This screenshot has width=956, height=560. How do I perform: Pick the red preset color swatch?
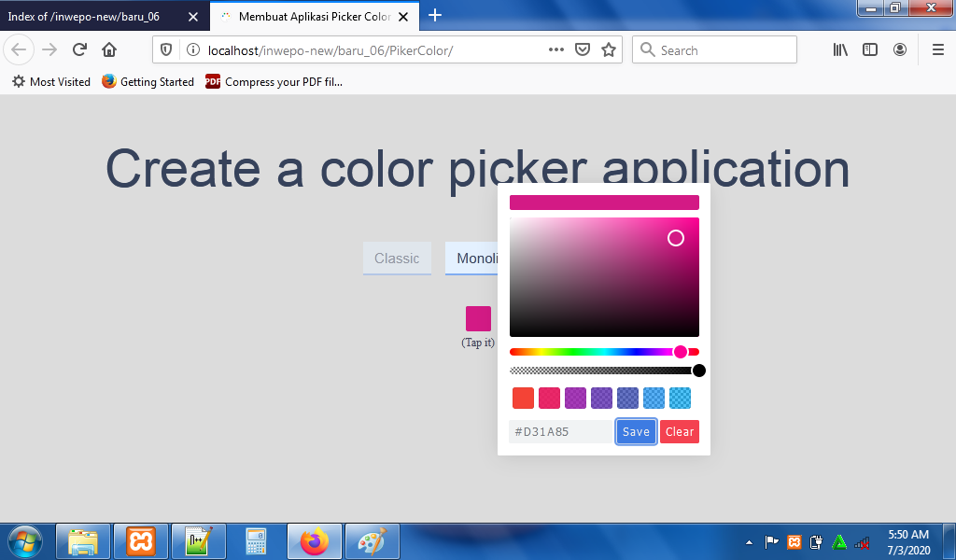(523, 399)
